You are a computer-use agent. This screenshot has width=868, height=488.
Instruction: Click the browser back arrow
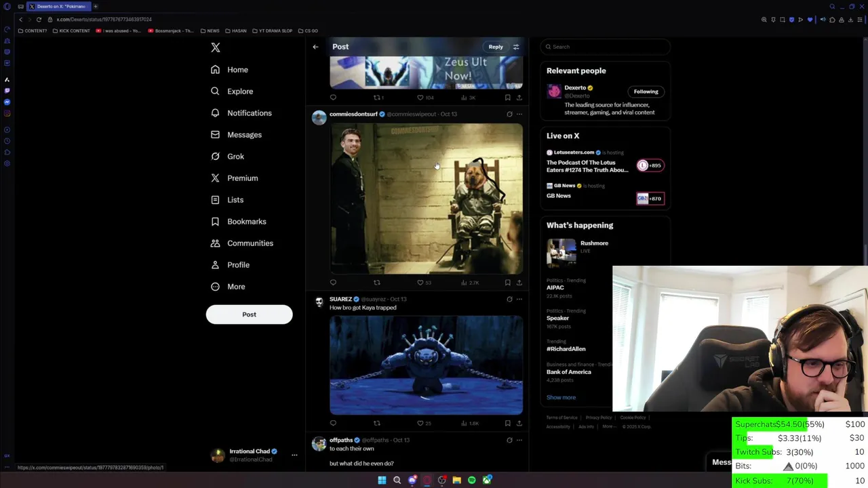(20, 20)
